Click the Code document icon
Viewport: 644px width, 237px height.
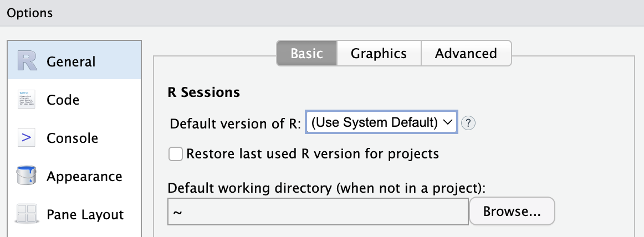tap(27, 100)
